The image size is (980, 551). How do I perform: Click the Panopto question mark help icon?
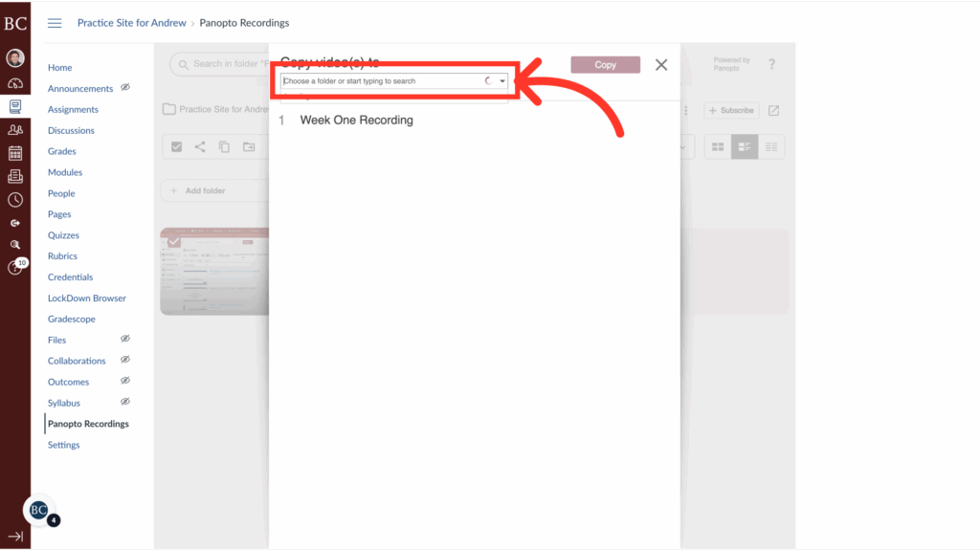(771, 64)
